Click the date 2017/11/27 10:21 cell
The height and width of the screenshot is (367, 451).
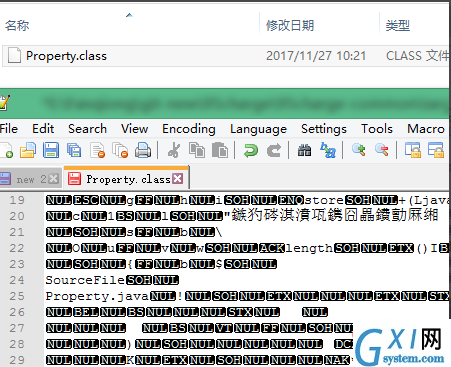pos(316,56)
